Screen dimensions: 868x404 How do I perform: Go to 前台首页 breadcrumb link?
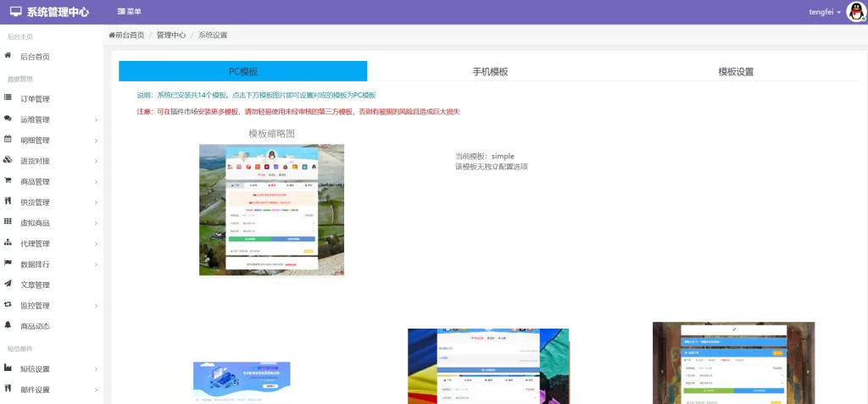click(x=127, y=35)
